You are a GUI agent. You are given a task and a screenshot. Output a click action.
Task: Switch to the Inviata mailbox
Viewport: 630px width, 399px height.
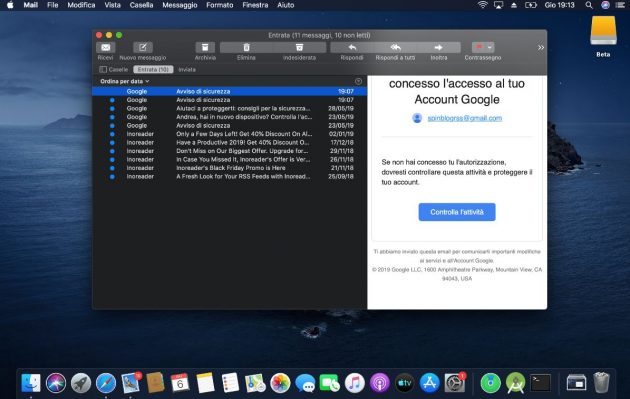(187, 70)
